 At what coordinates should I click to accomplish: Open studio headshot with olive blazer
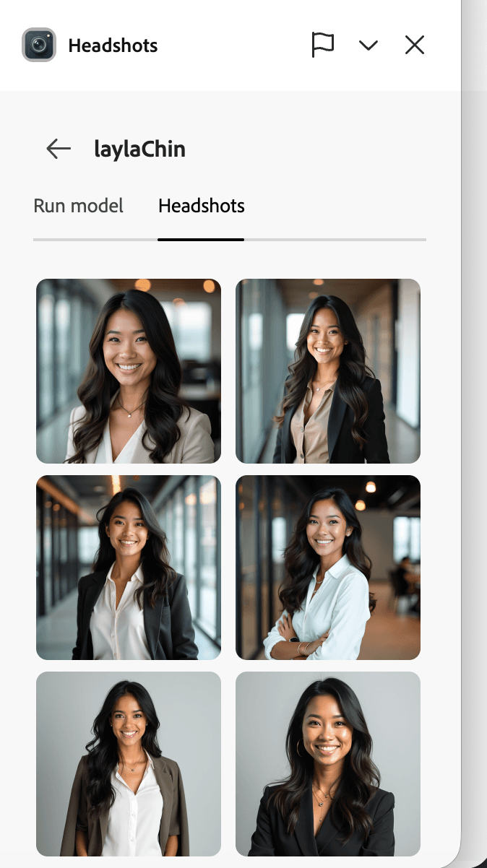[x=129, y=764]
